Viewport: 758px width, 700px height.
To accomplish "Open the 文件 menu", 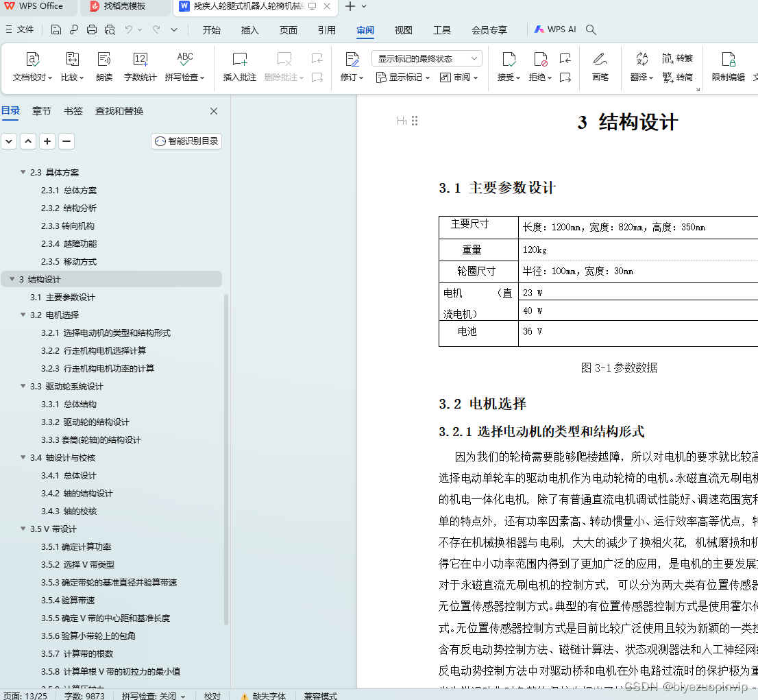I will pyautogui.click(x=20, y=29).
